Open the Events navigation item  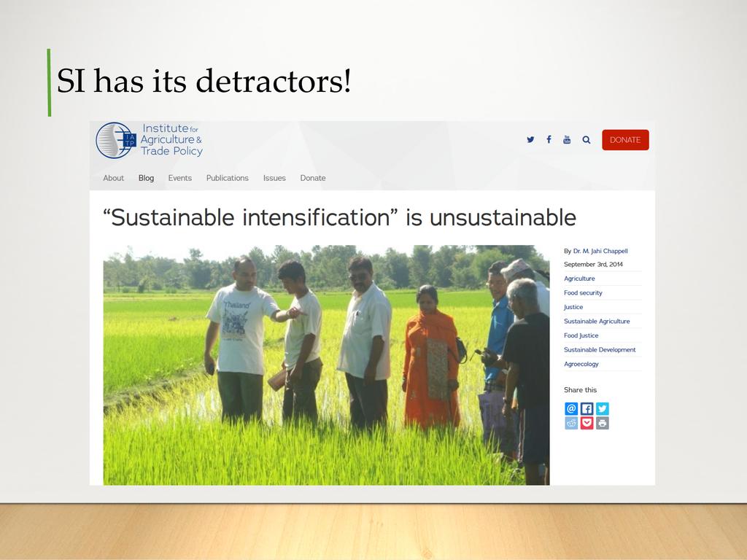(179, 178)
